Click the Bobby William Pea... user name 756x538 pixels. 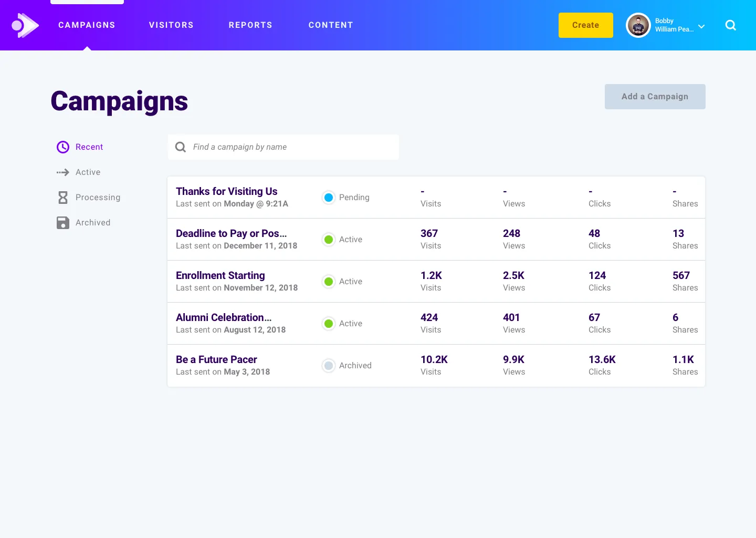tap(674, 25)
